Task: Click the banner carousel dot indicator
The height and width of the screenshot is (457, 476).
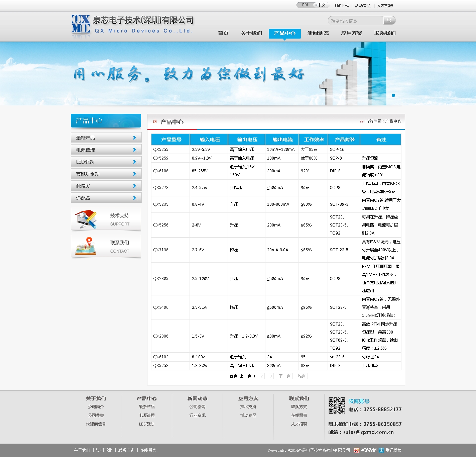Action: pos(394,95)
